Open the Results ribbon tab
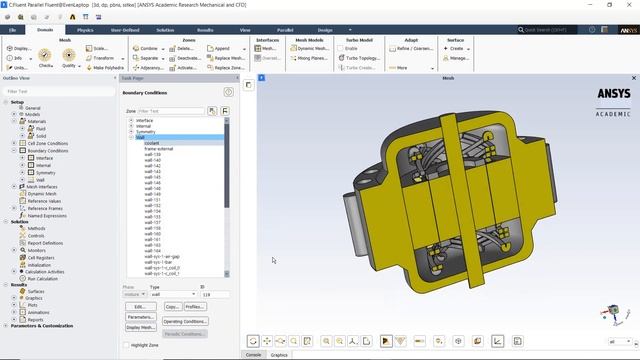This screenshot has width=640, height=360. pyautogui.click(x=205, y=30)
